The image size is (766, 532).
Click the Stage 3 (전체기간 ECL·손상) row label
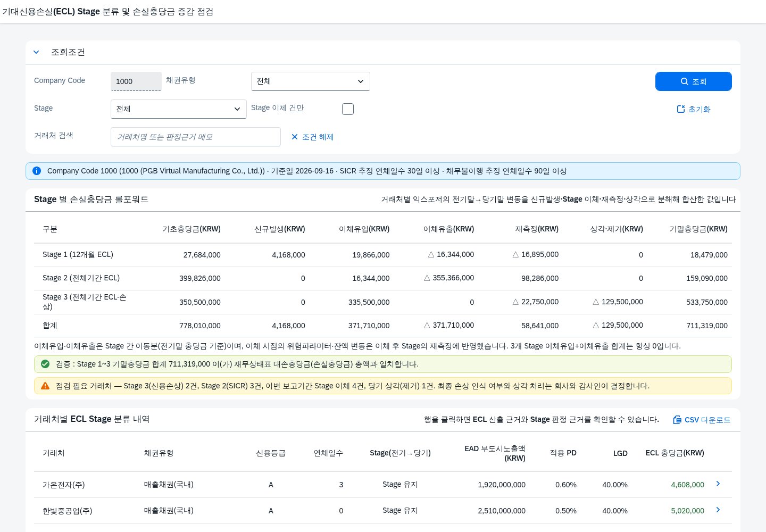click(x=85, y=302)
